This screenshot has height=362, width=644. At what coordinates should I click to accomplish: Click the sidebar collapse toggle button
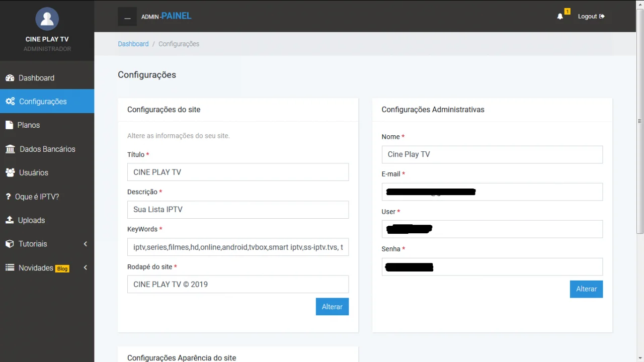[127, 17]
